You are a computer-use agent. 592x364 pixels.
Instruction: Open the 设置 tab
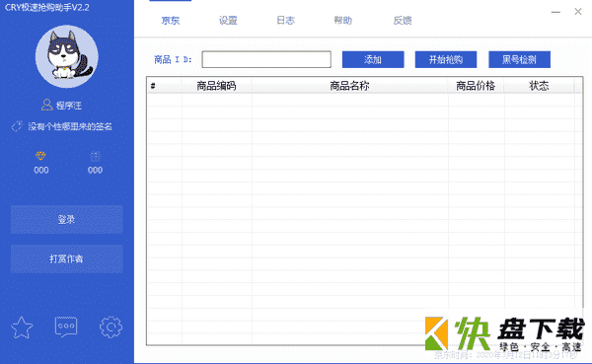click(228, 21)
